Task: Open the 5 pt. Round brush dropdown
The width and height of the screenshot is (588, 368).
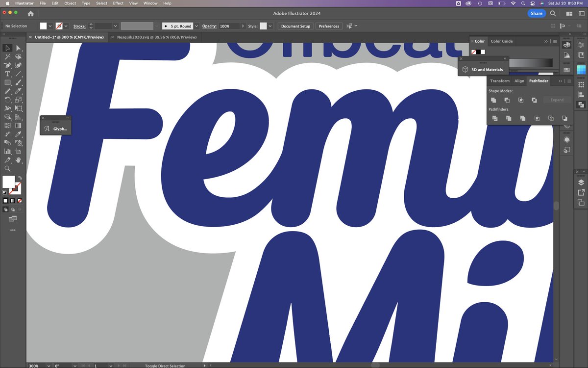Action: pyautogui.click(x=196, y=26)
